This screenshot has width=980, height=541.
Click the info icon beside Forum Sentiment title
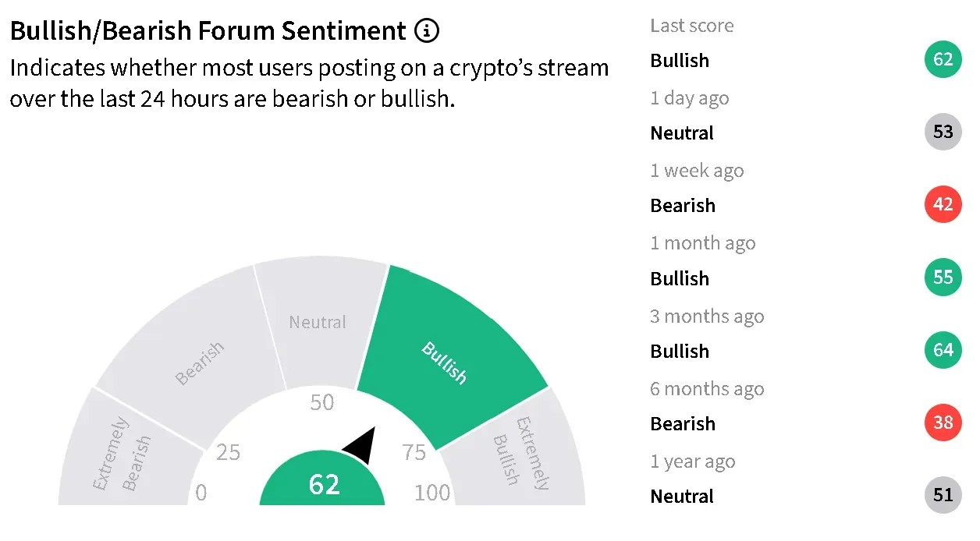[427, 31]
